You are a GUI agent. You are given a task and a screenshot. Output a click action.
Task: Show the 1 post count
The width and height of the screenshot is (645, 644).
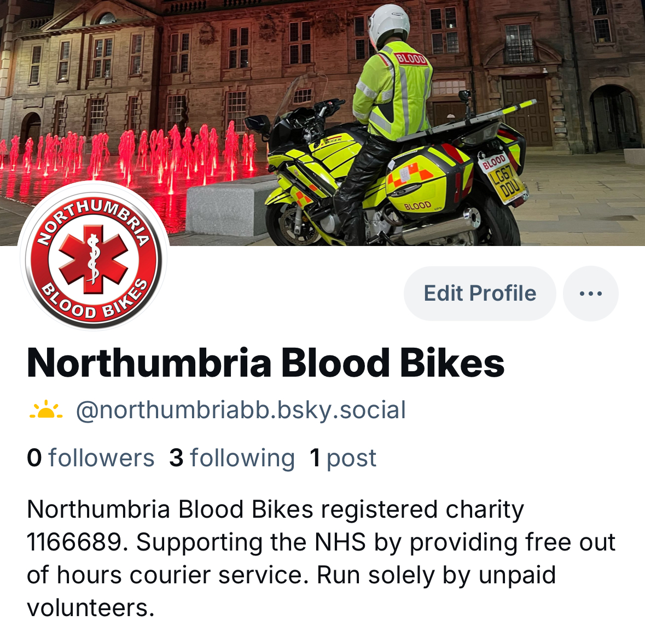pyautogui.click(x=343, y=458)
